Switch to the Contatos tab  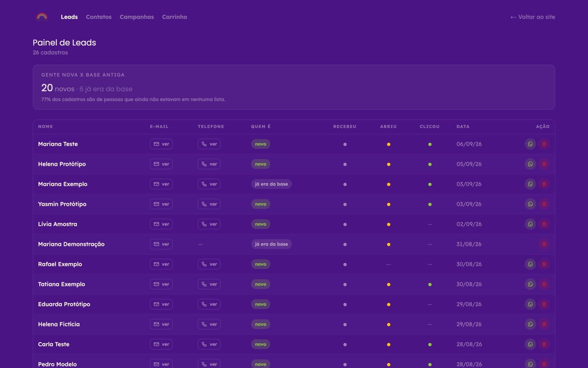pos(98,17)
